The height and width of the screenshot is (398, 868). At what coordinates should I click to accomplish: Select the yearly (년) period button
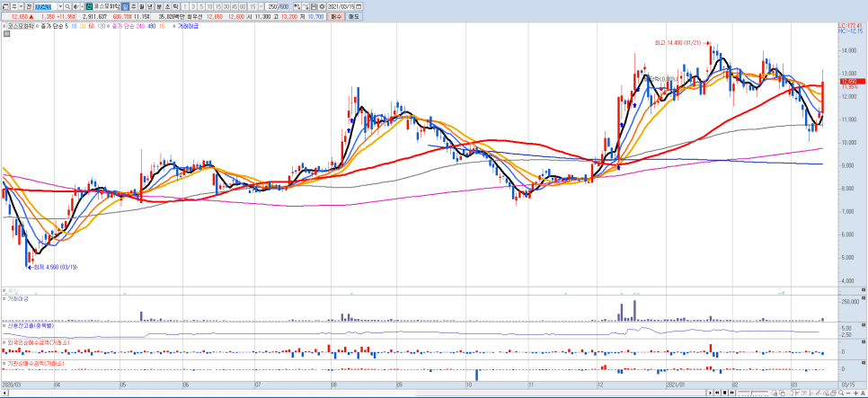[x=149, y=6]
